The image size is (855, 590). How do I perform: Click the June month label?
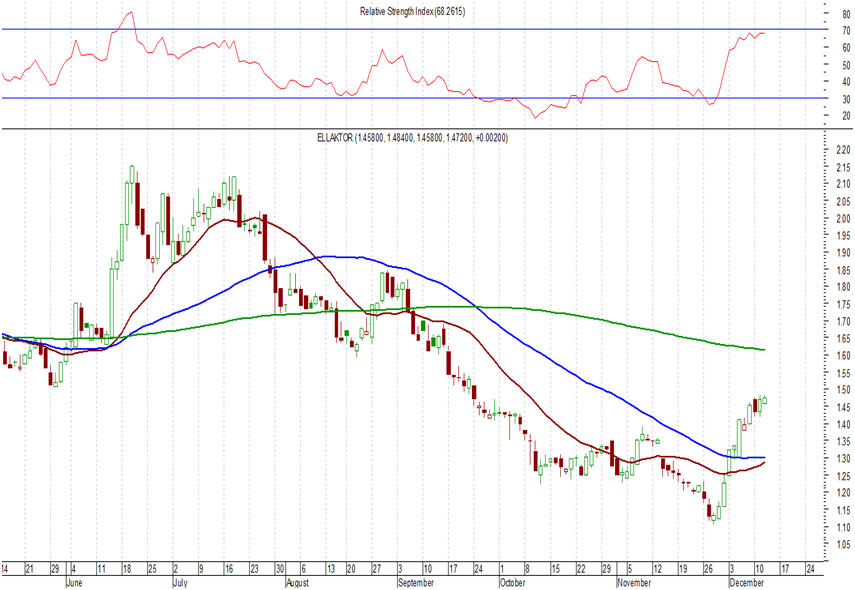(x=74, y=583)
